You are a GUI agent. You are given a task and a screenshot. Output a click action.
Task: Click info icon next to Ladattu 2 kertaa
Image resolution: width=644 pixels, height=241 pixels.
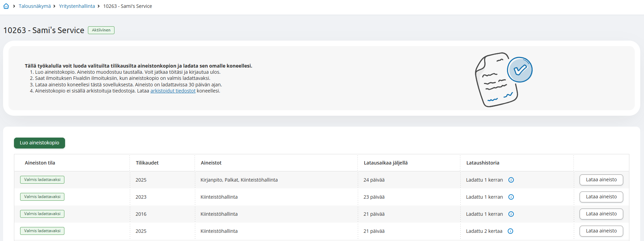(510, 231)
